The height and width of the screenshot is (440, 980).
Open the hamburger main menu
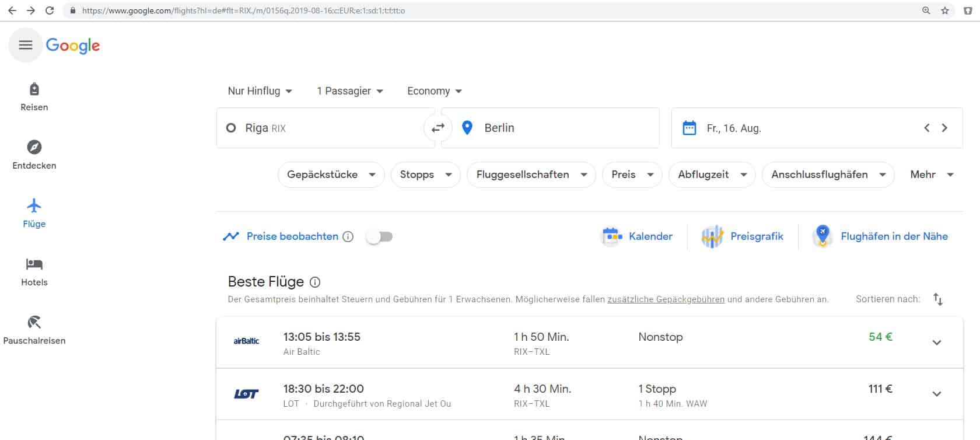[25, 45]
